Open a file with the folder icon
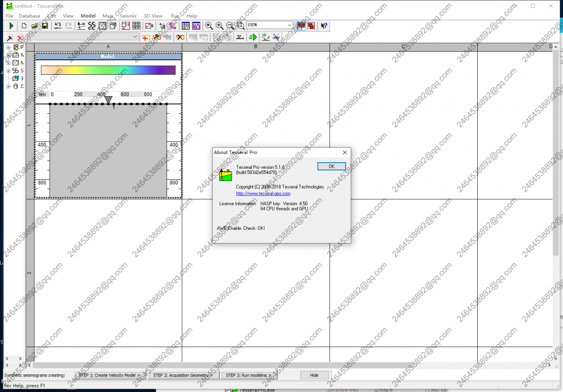 pos(35,26)
